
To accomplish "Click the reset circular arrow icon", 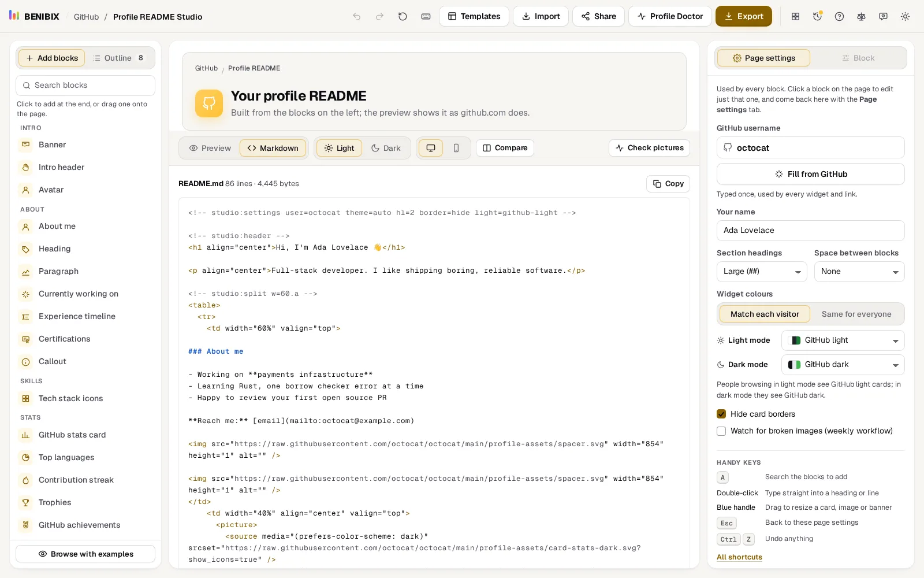I will point(403,17).
